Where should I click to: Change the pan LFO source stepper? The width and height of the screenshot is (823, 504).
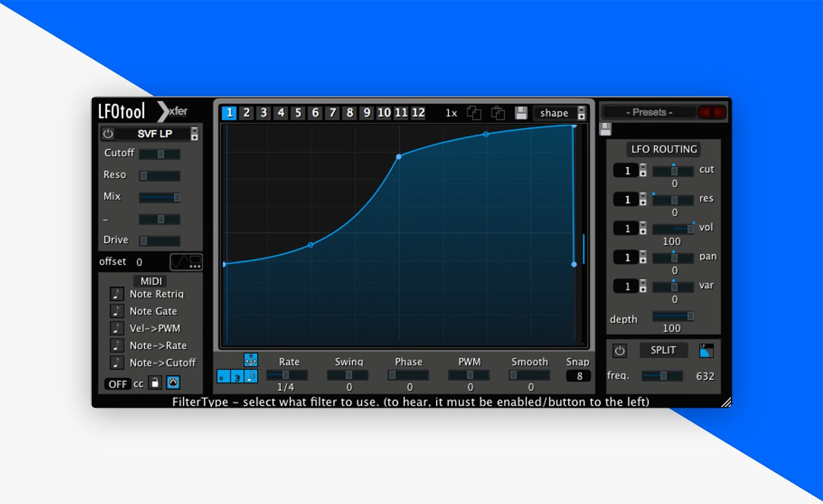(643, 258)
